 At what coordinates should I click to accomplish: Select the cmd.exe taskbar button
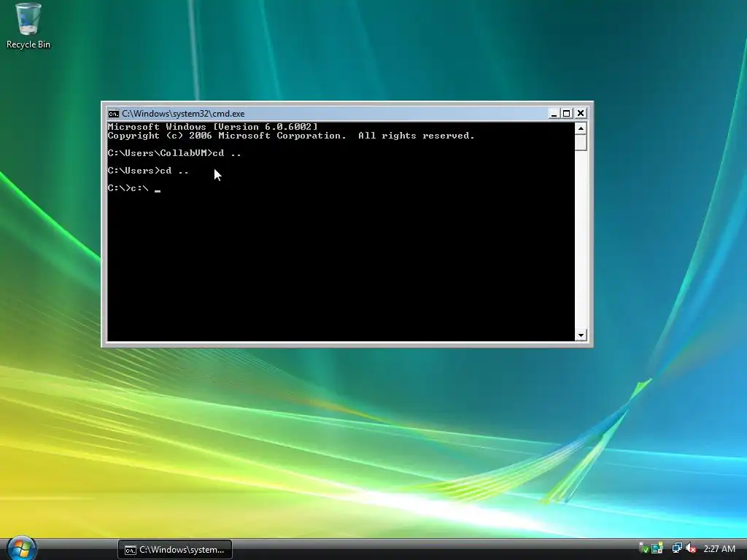[175, 550]
